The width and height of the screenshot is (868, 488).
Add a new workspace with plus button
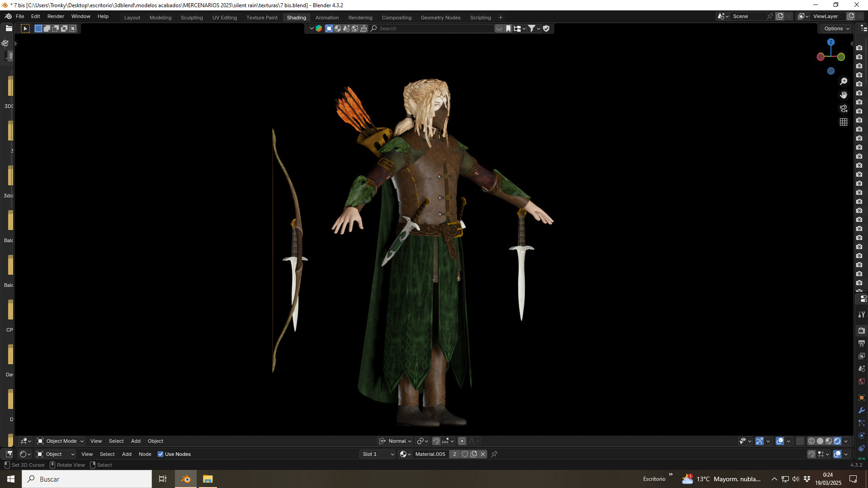click(x=500, y=18)
